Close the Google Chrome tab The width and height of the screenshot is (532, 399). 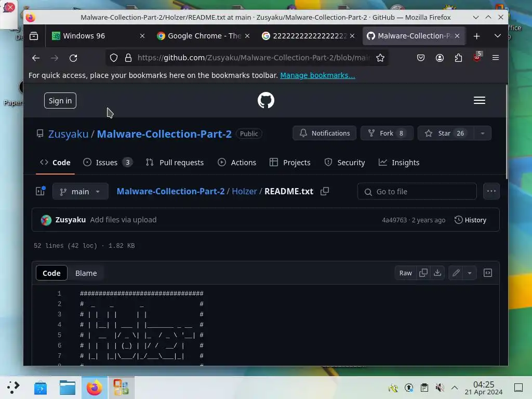coord(247,36)
